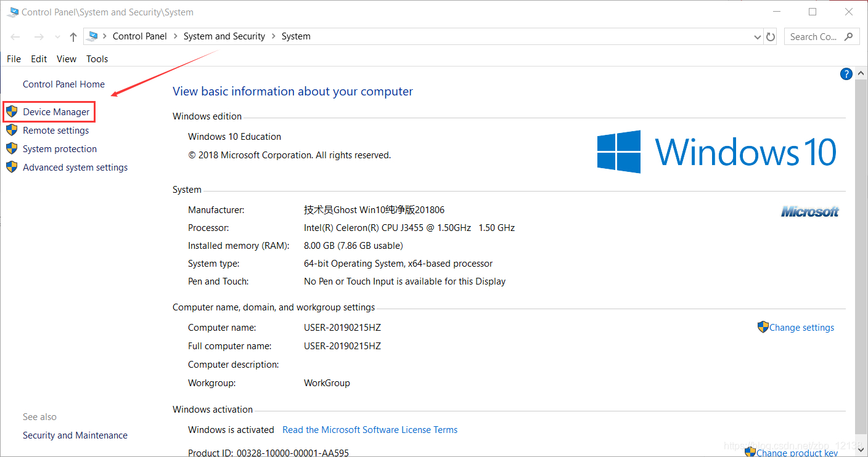Click the 64-bit Operating System text

(x=398, y=264)
